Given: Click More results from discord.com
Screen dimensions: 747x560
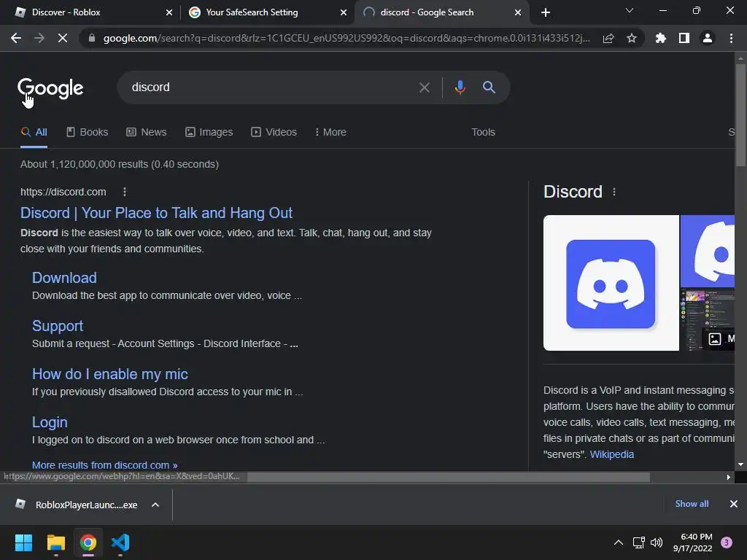Looking at the screenshot, I should coord(105,464).
